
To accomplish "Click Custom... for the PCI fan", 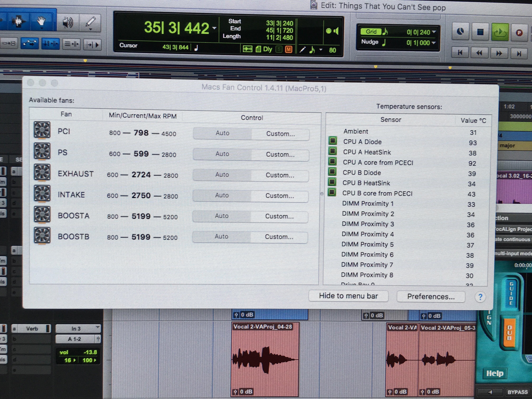I will click(280, 134).
